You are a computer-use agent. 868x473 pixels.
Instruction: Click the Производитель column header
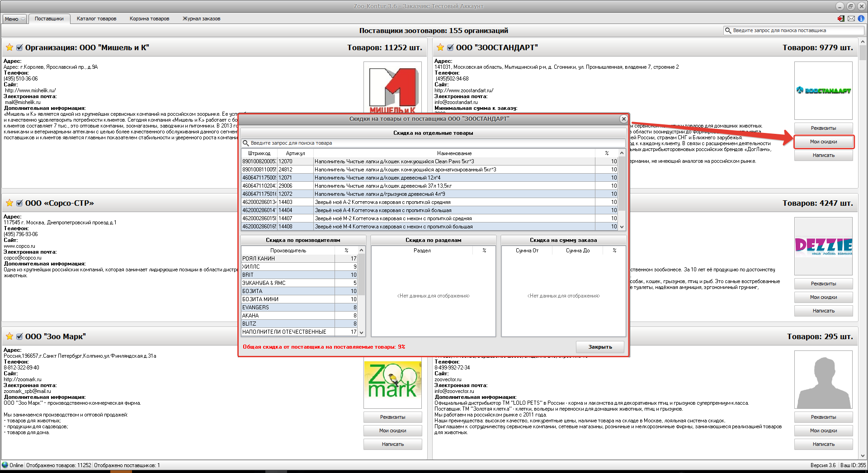[288, 251]
